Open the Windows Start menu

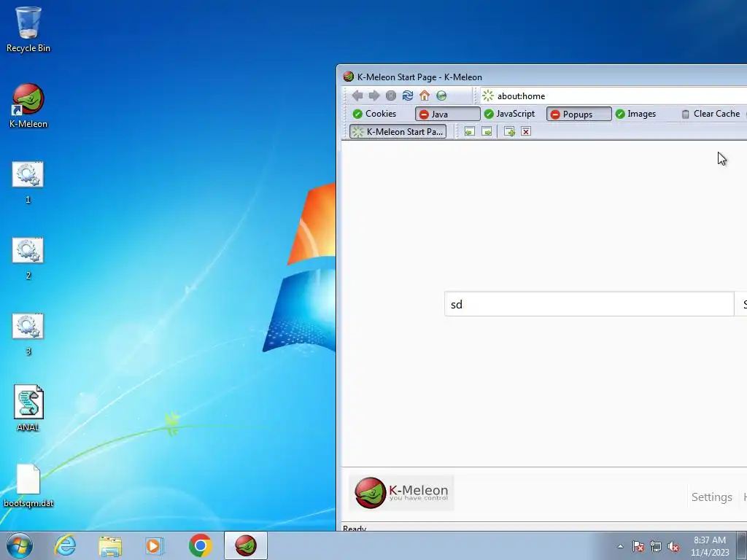pos(20,545)
